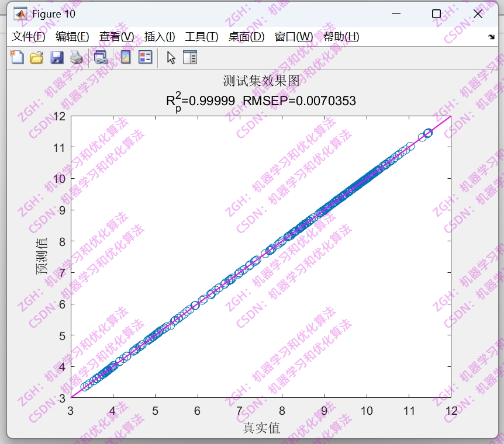Image resolution: width=504 pixels, height=444 pixels.
Task: Click the Open File folder icon
Action: click(37, 58)
